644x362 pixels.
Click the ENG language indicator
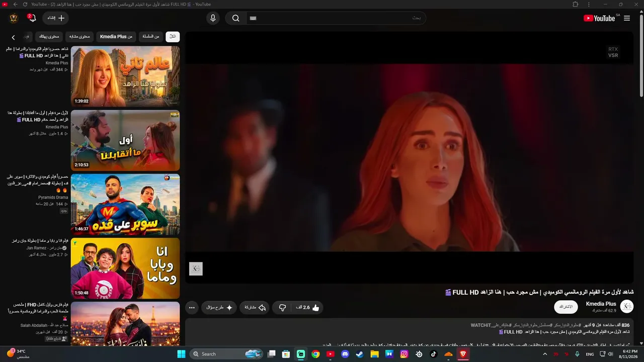click(x=590, y=354)
